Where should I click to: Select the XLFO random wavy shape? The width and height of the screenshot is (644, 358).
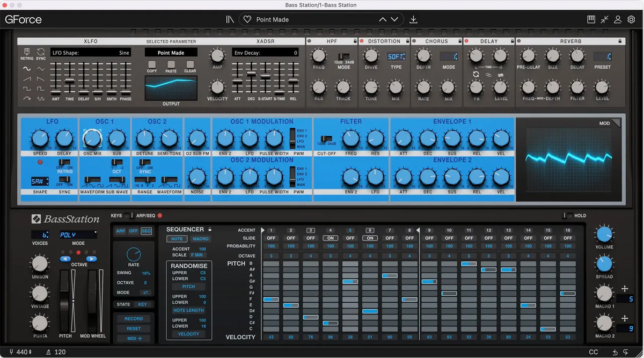click(41, 99)
